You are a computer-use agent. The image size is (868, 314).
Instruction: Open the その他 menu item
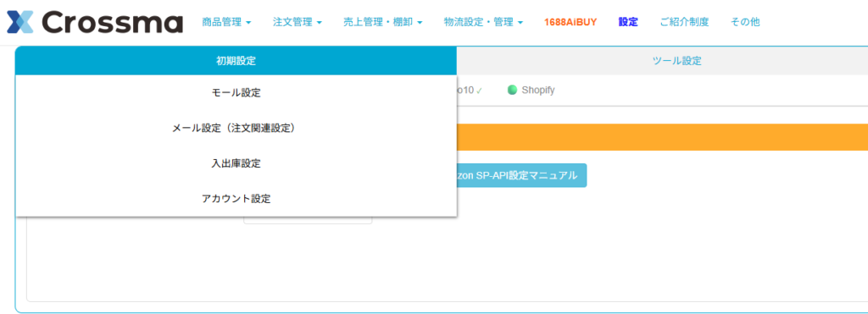pos(745,22)
